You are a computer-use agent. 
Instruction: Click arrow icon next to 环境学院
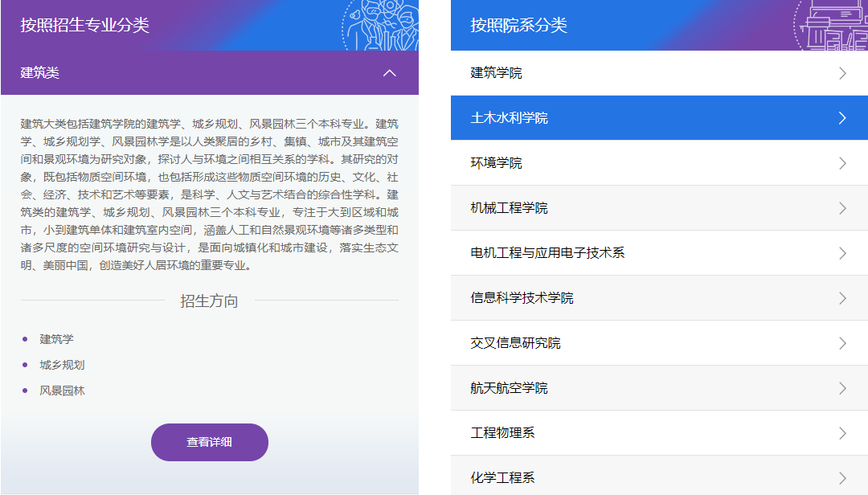coord(842,163)
